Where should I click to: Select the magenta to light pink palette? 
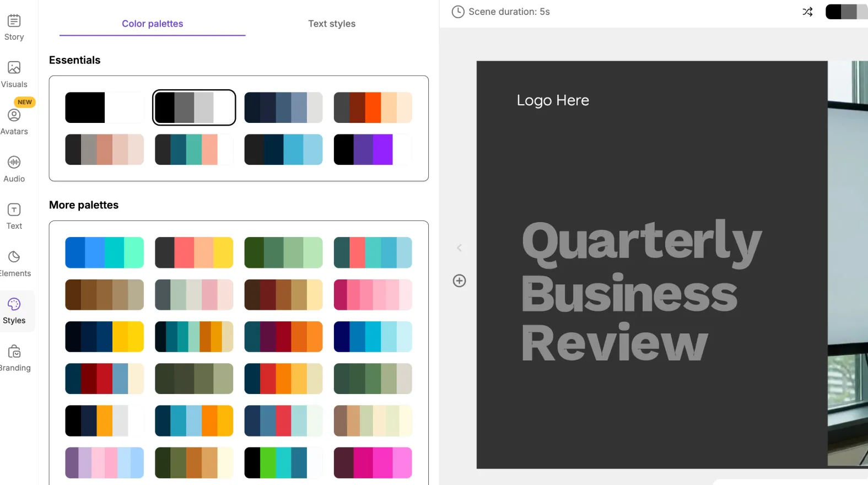(373, 295)
